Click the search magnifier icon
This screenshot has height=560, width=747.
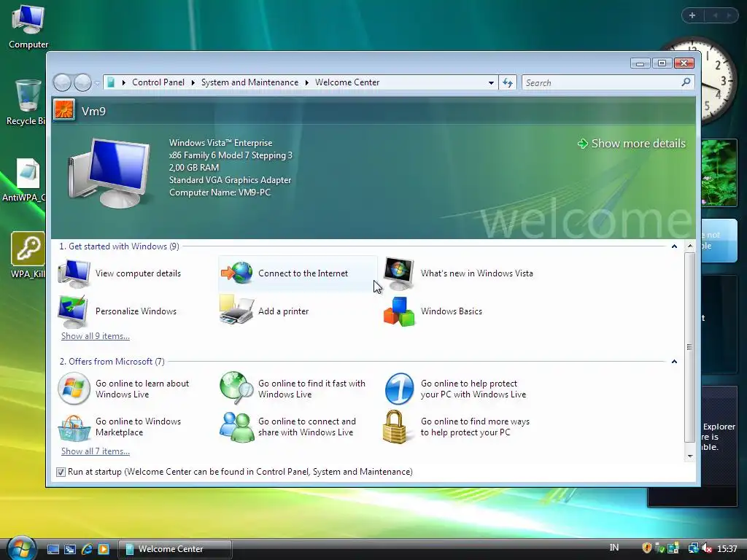click(686, 82)
